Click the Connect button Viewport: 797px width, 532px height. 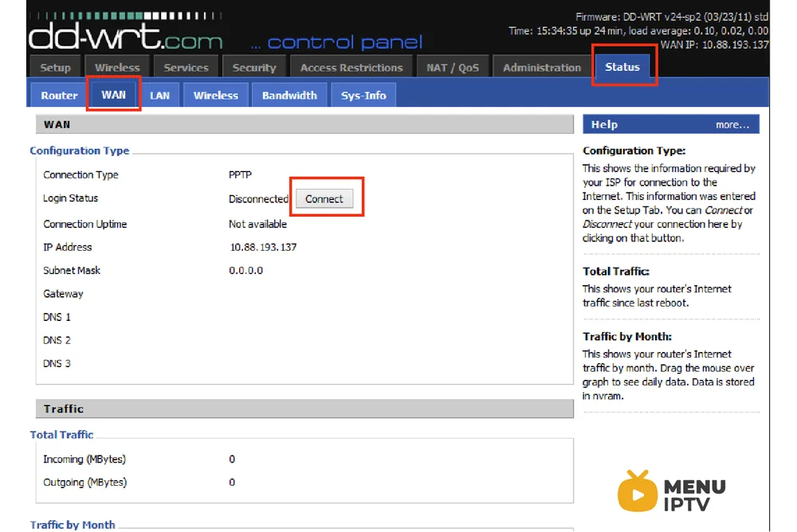[324, 198]
